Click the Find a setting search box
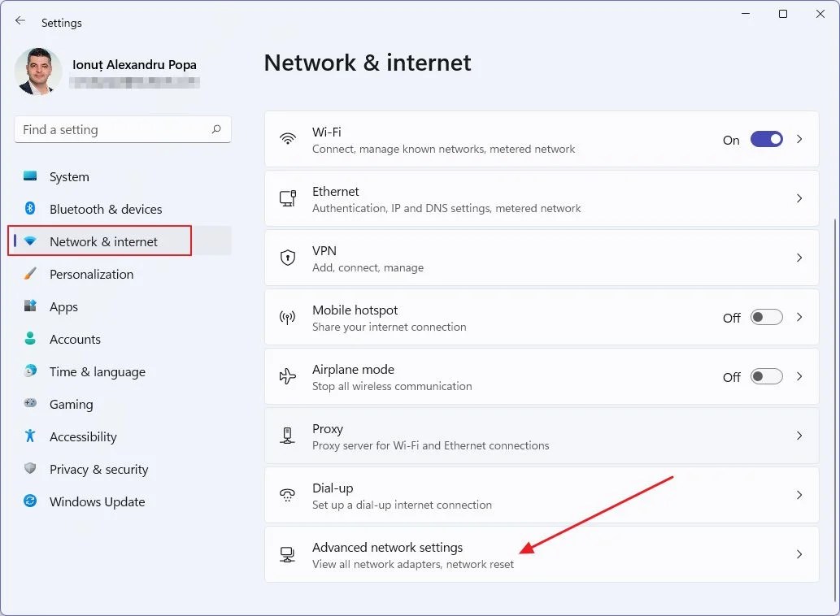 [122, 129]
